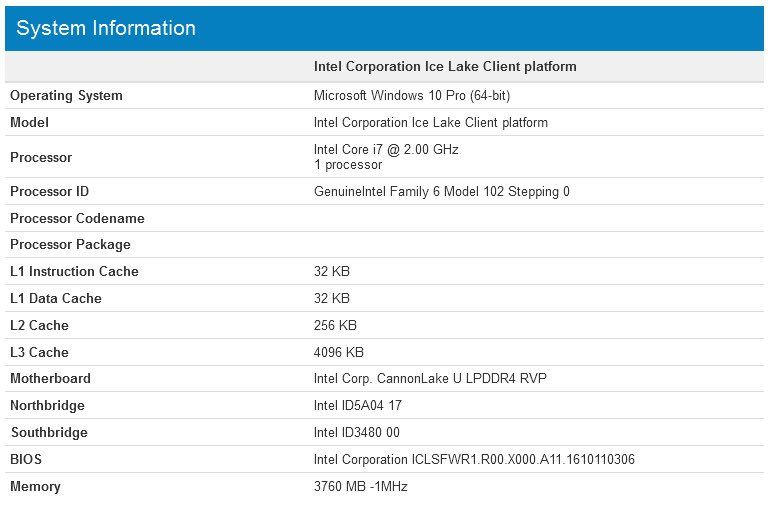
Task: Select 'Intel Corp. CannonLake U LPDDR4 RVP'
Action: (x=430, y=378)
